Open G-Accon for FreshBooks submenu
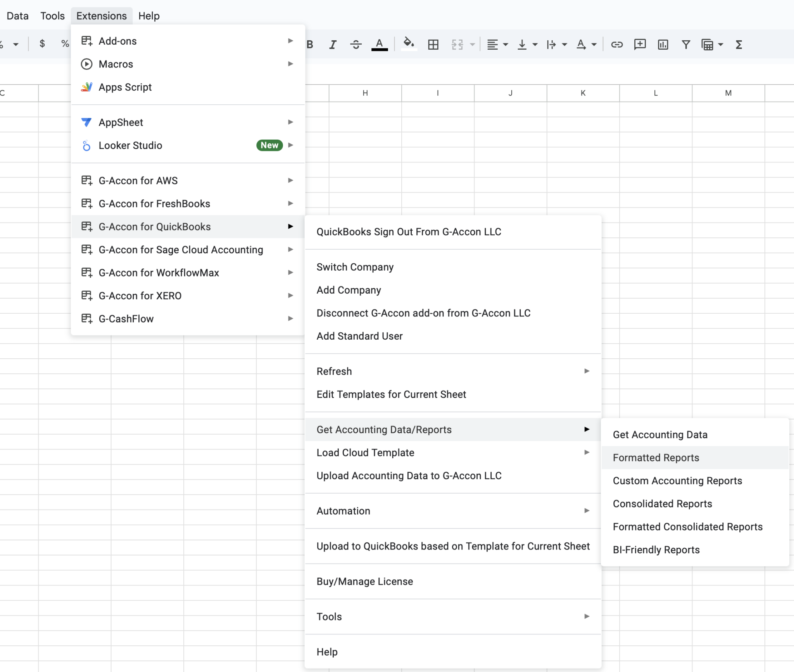This screenshot has height=672, width=794. 188,204
